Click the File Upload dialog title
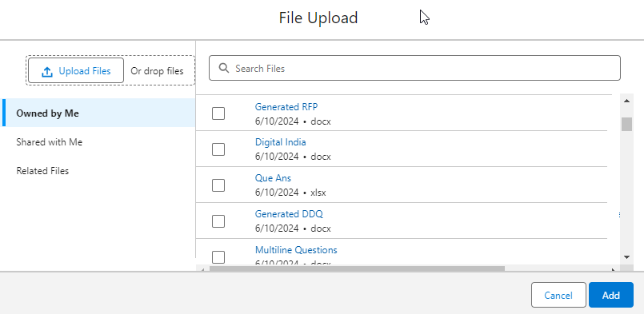The height and width of the screenshot is (314, 644). point(318,18)
